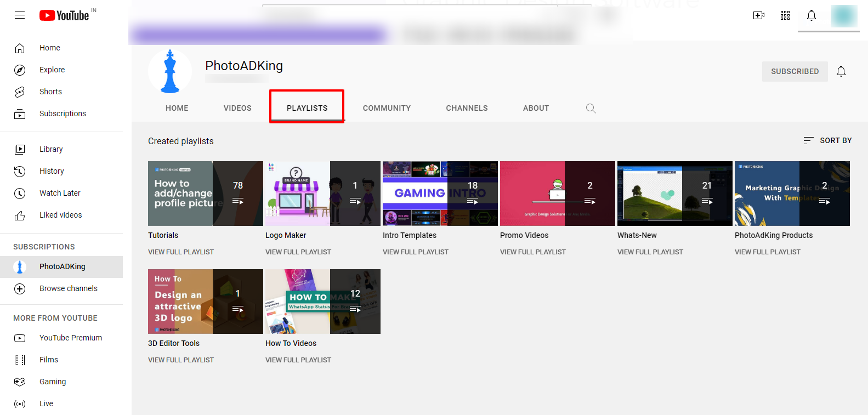
Task: Click the PhotoADKing subscription avatar icon
Action: pos(20,267)
